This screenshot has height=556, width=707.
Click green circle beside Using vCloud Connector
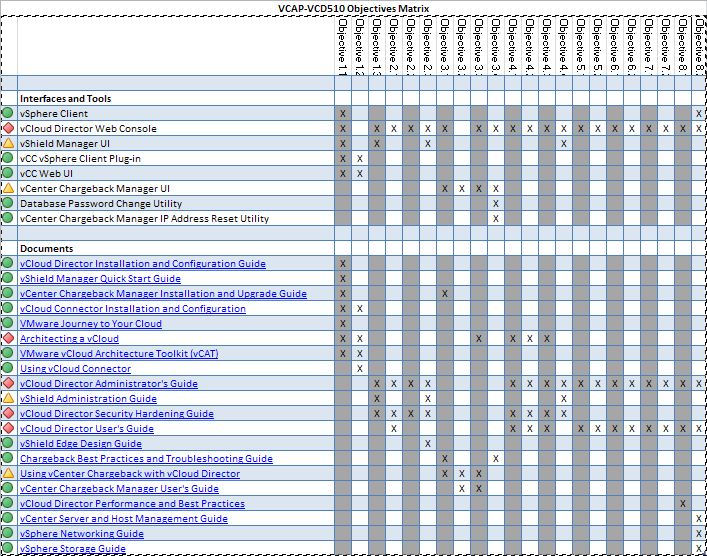tap(8, 368)
